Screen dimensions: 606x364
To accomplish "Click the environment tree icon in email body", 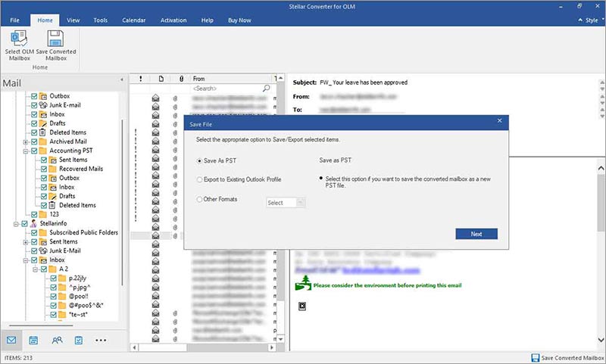I will pyautogui.click(x=303, y=283).
